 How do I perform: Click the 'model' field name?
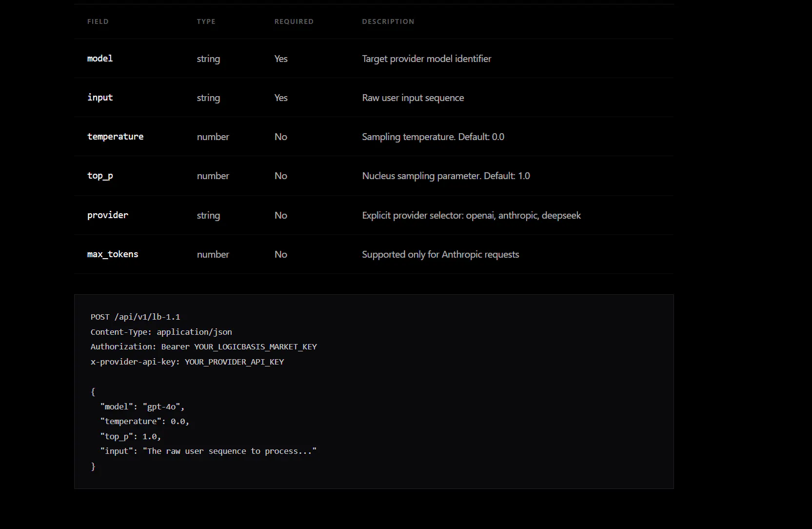coord(100,59)
